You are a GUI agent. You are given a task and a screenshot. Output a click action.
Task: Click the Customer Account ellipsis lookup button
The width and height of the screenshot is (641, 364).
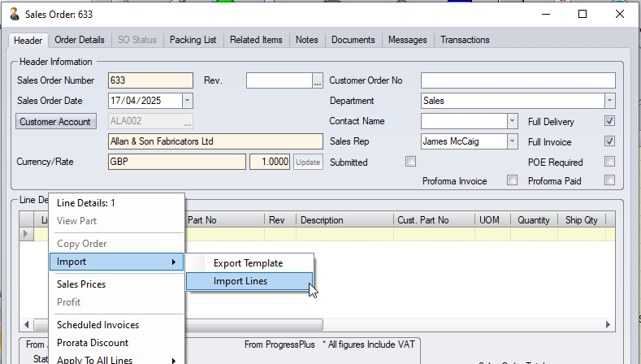(188, 122)
